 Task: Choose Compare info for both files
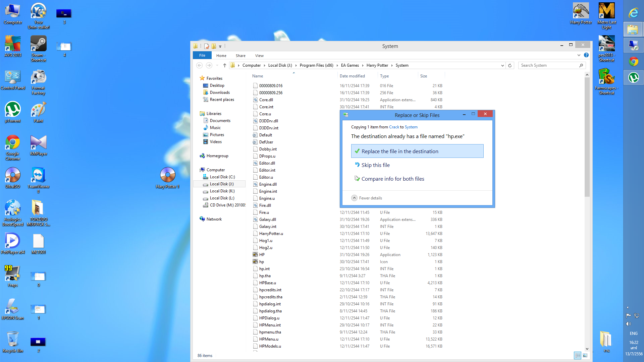tap(392, 179)
